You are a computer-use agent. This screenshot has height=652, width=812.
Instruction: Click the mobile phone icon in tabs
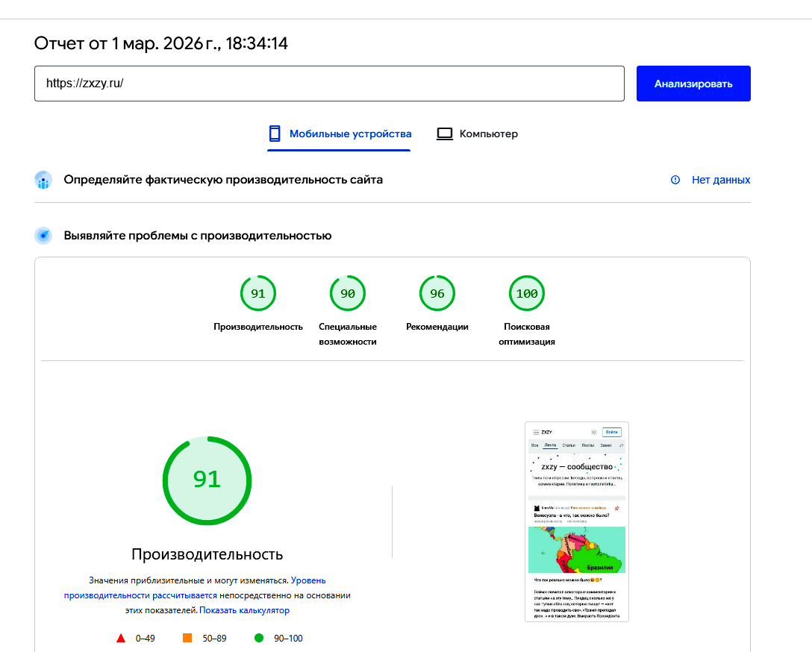(x=275, y=134)
